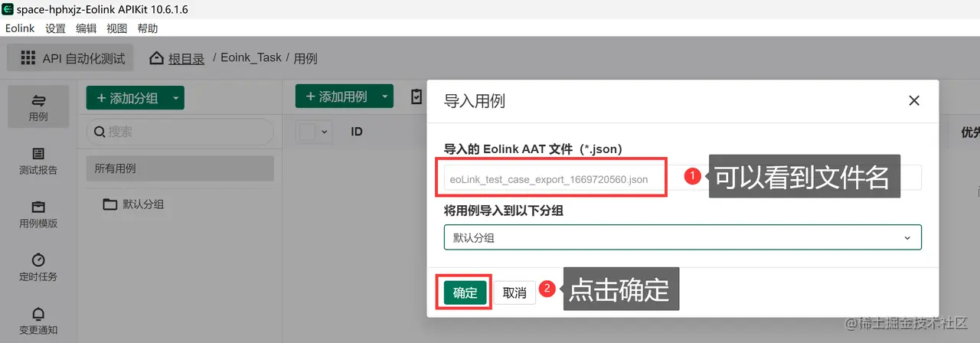Screen dimensions: 980x343
Task: Open the 默认分组 target group dropdown
Action: coord(683,237)
